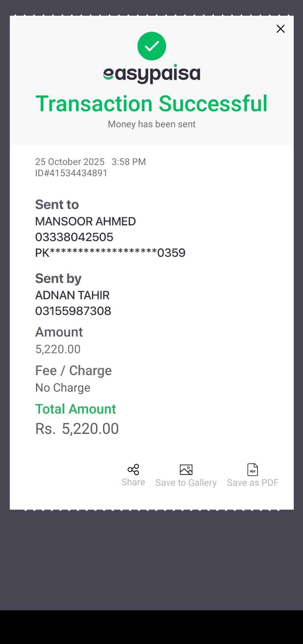Tap the Save to Gallery picture icon
Viewport: 303px width, 644px height.
186,469
